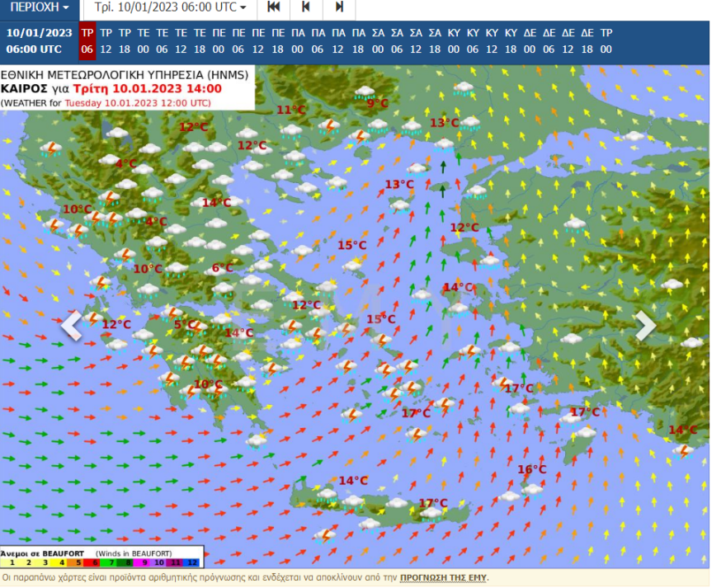Open the ΠΡΟΓΝΩΣΗ ΤΗΣ ΕΜΥ link
The image size is (726, 588).
pos(443,577)
